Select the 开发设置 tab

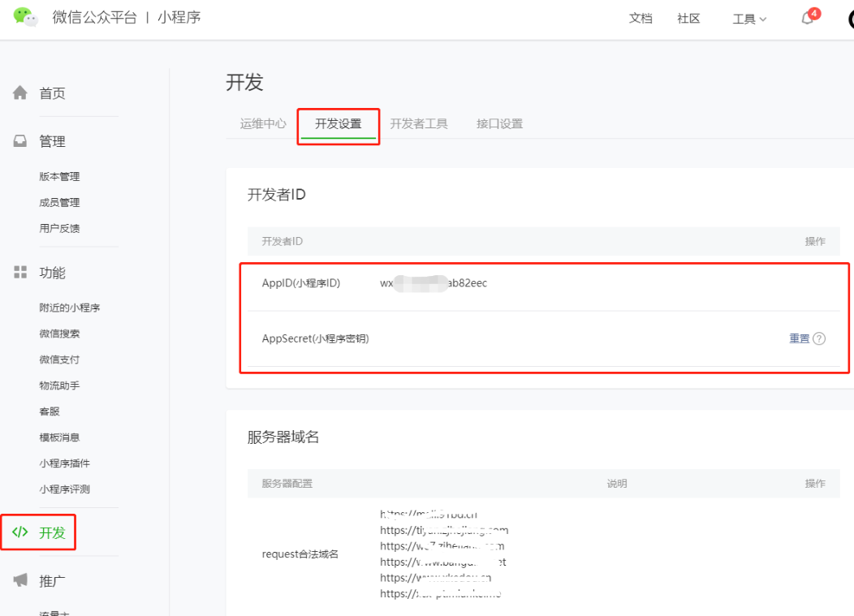tap(339, 123)
